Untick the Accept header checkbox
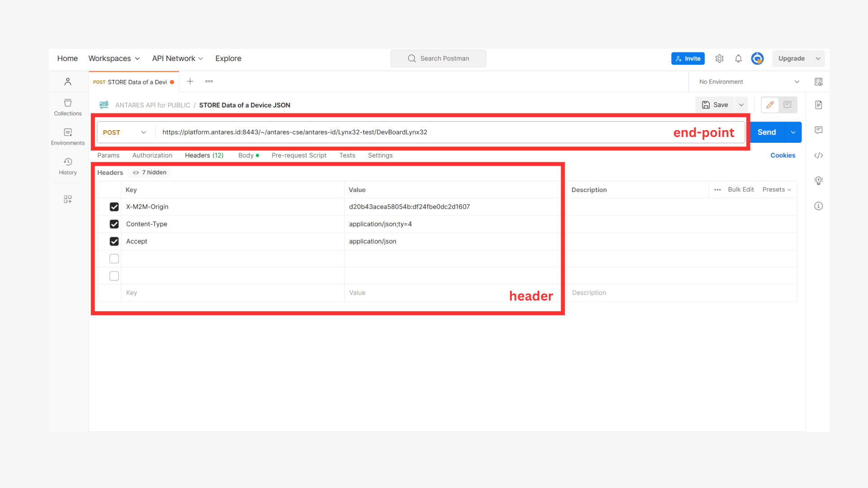The image size is (868, 488). click(114, 241)
